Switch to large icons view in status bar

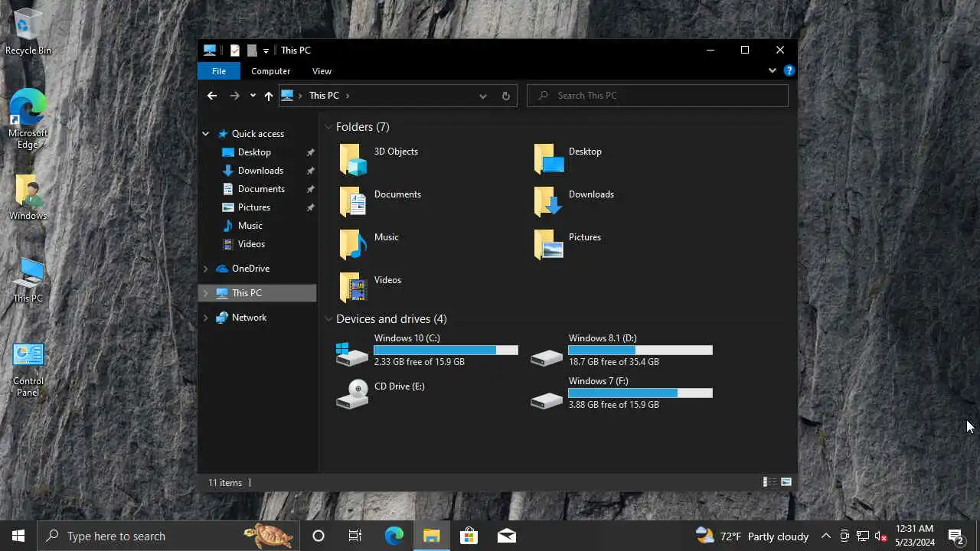point(786,482)
